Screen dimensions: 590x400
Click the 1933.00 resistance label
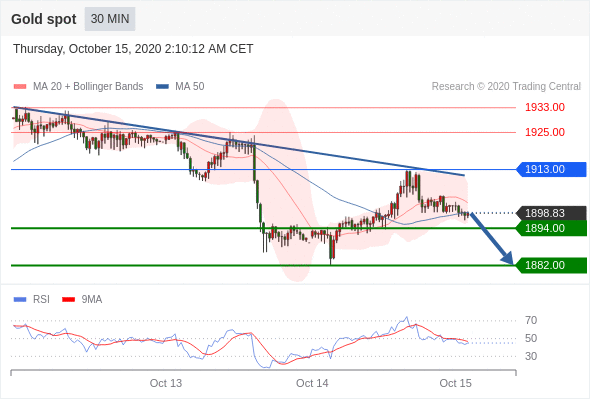(x=545, y=108)
